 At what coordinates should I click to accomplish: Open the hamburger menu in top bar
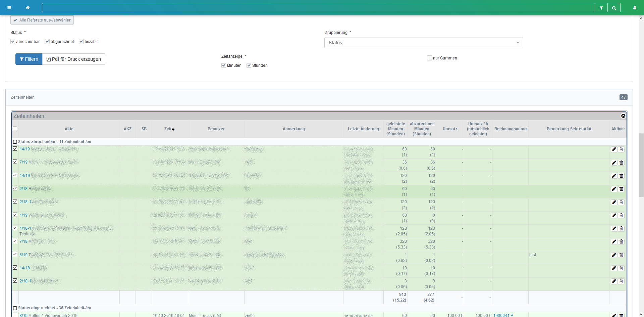9,8
